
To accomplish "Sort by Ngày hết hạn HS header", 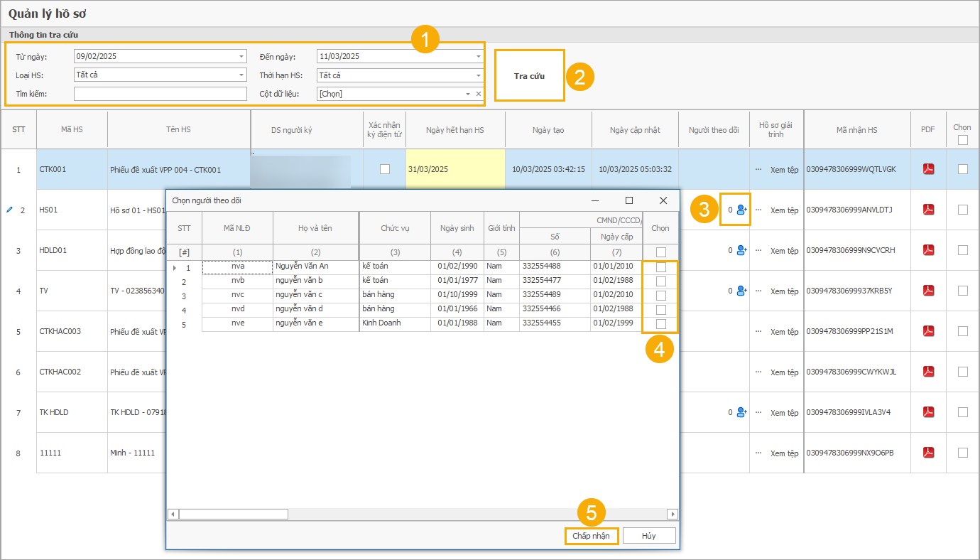I will click(455, 130).
